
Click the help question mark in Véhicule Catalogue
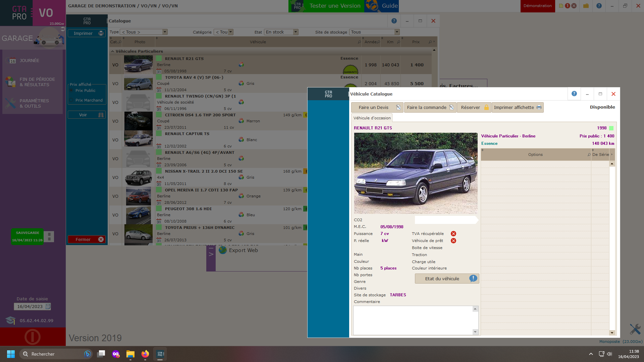[574, 94]
